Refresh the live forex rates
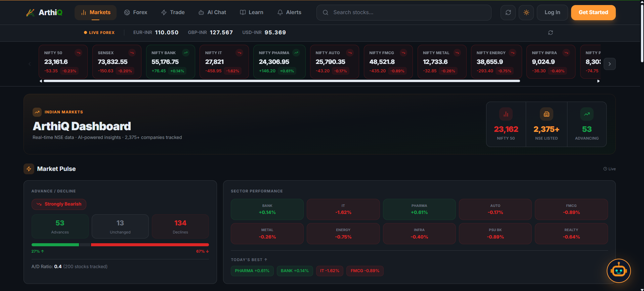 pyautogui.click(x=551, y=33)
